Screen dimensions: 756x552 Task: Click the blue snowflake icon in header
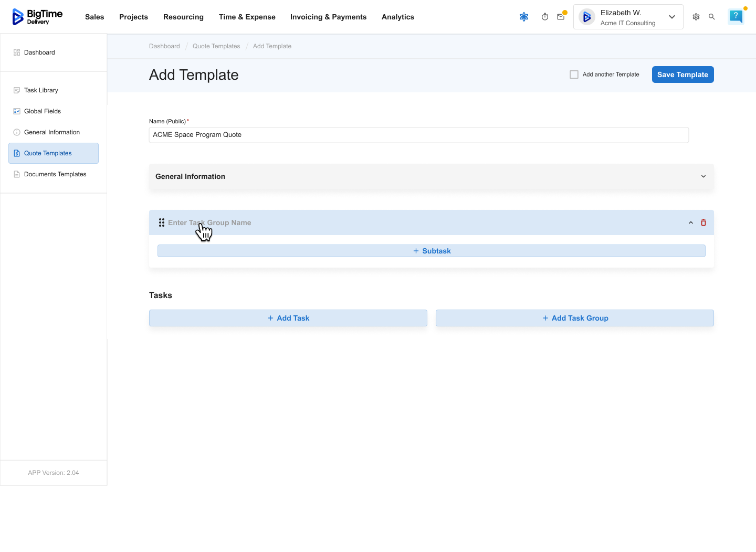(x=524, y=17)
